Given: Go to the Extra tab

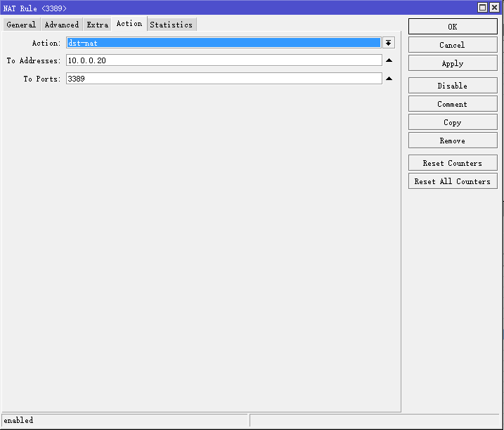Looking at the screenshot, I should [98, 25].
